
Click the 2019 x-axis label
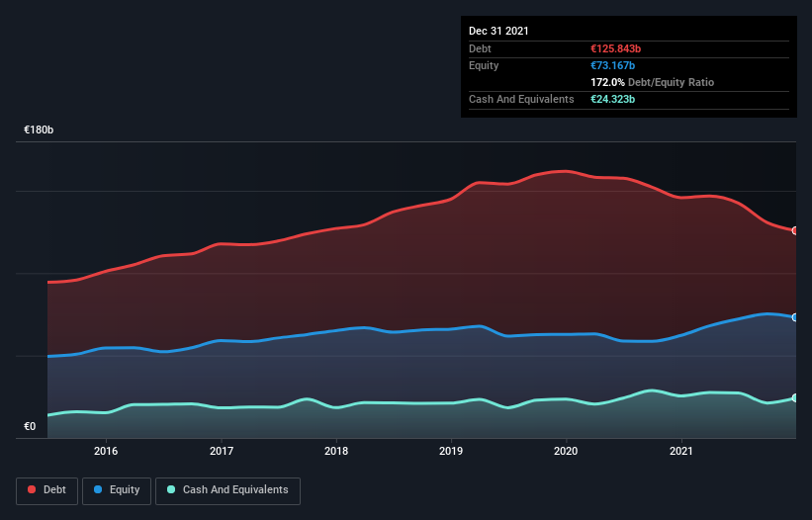(451, 451)
